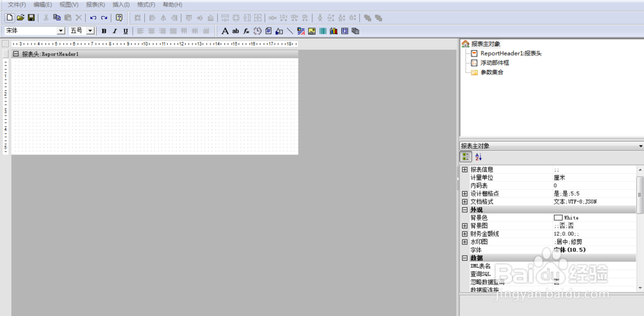Open the 文件(F) menu
Screen dimensions: 644x316
[17, 5]
